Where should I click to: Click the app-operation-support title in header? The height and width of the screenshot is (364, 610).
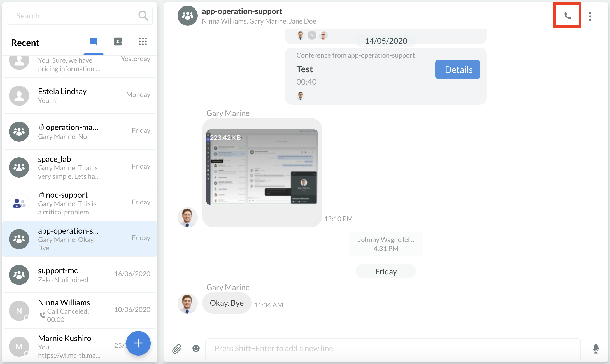(x=242, y=11)
